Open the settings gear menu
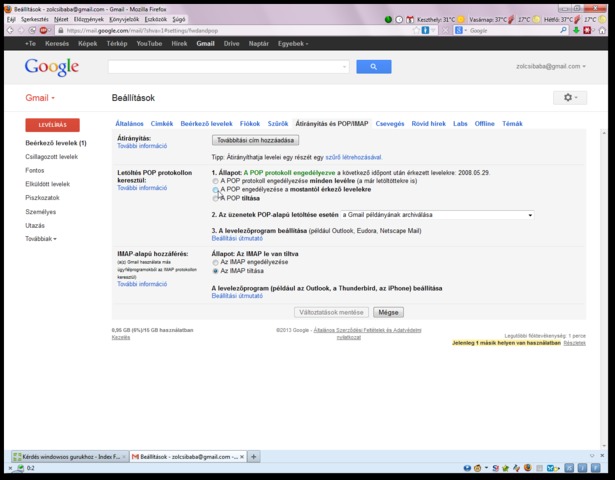 [x=570, y=97]
